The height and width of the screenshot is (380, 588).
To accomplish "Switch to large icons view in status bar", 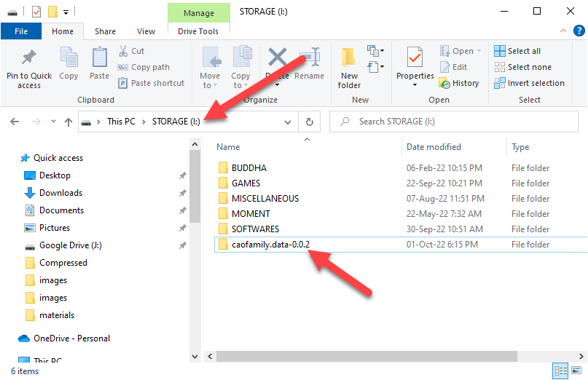I will coord(576,371).
